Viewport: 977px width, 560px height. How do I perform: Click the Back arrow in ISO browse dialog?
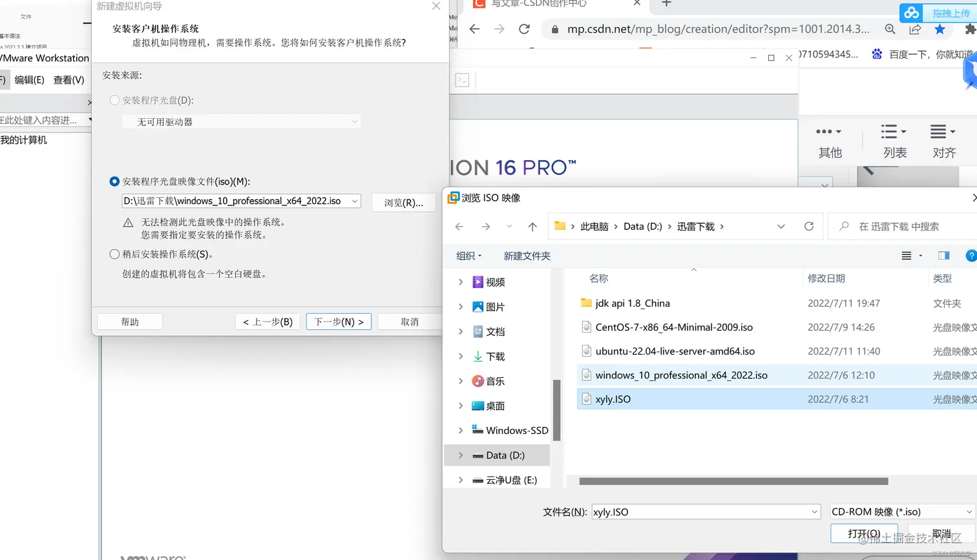coord(459,227)
